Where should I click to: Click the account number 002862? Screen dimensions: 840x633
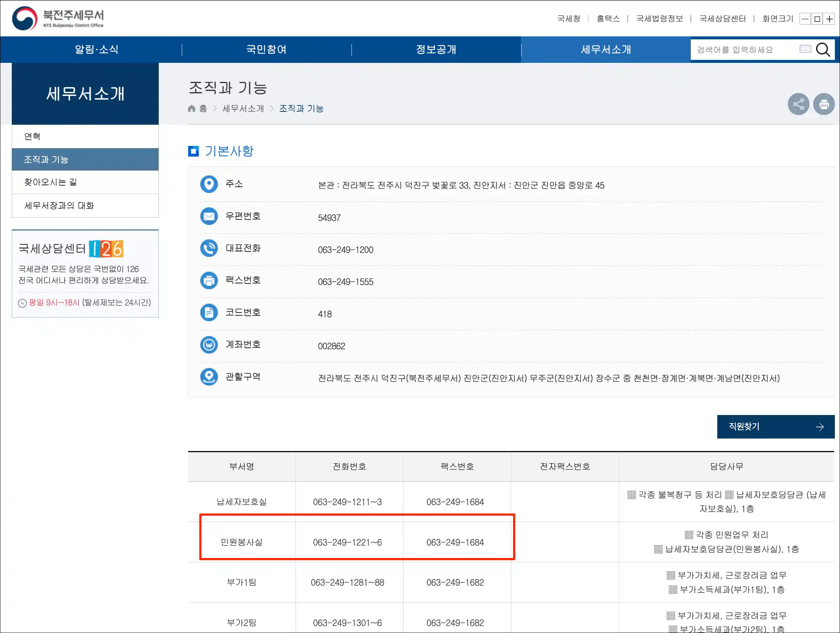click(x=331, y=346)
